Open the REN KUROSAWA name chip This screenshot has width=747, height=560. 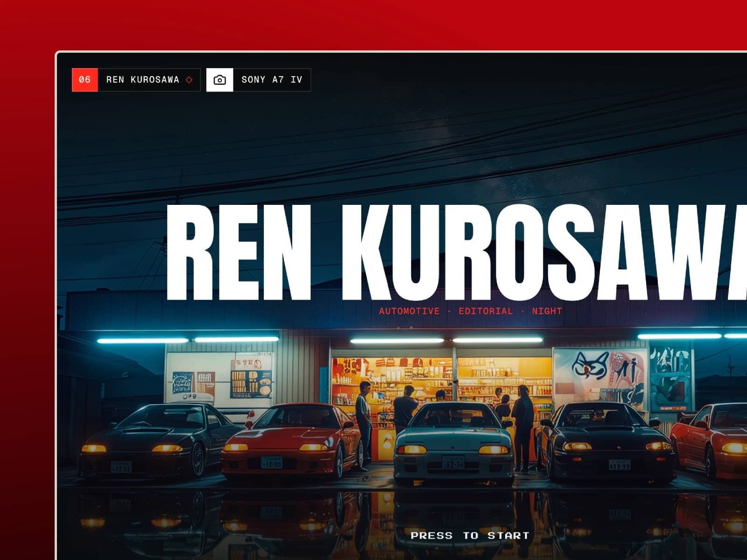(x=149, y=80)
